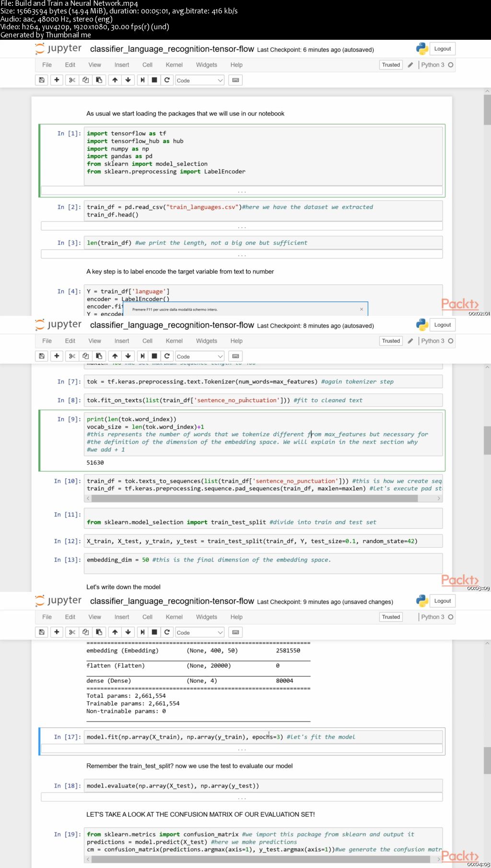Click into the In [3] len(train_df) code cell
Image resolution: width=491 pixels, height=868 pixels.
click(x=263, y=243)
